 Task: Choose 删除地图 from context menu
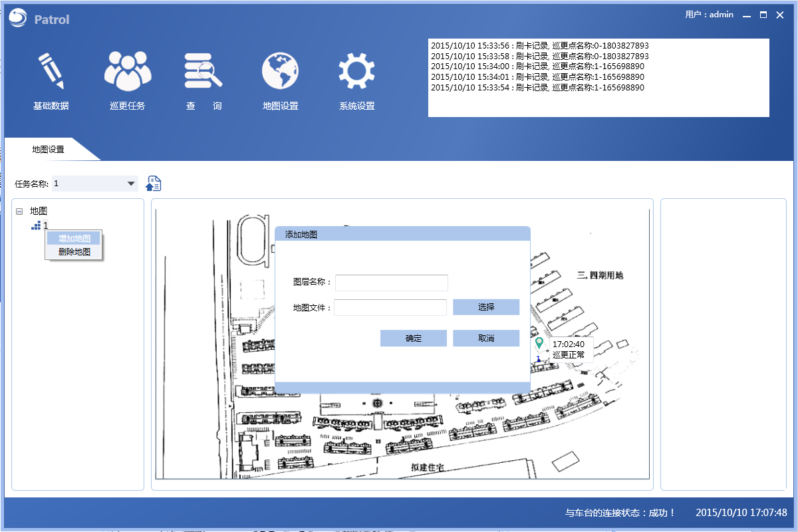(x=74, y=252)
